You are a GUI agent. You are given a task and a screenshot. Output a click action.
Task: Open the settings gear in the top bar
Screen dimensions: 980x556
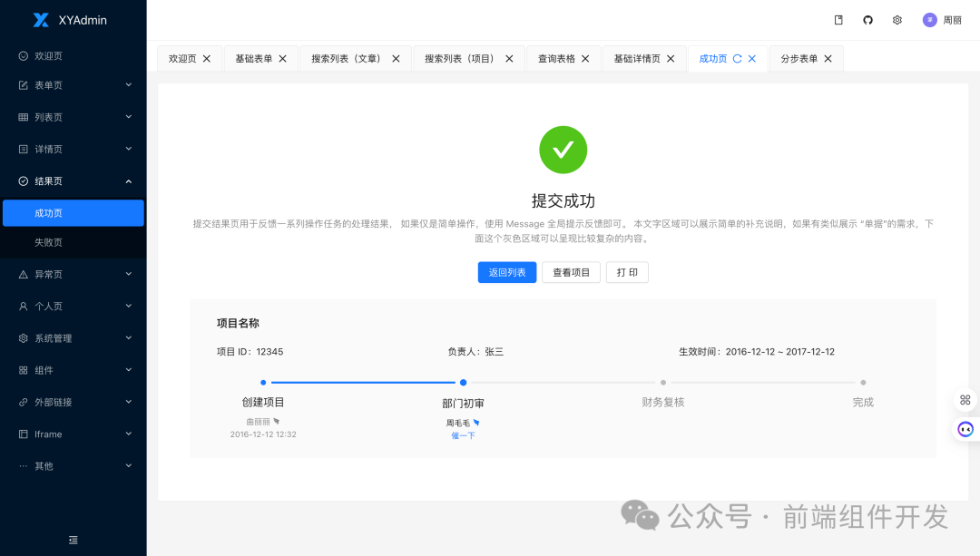tap(897, 20)
